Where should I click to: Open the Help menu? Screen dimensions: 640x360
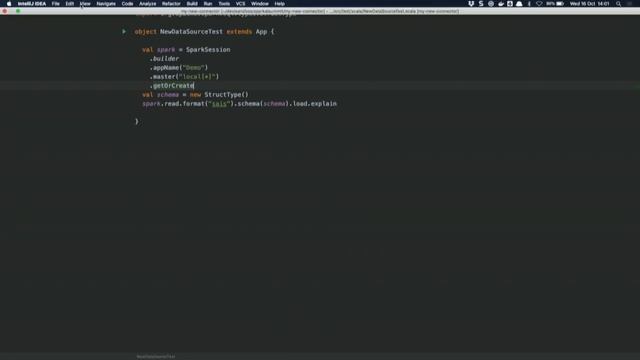click(x=280, y=4)
